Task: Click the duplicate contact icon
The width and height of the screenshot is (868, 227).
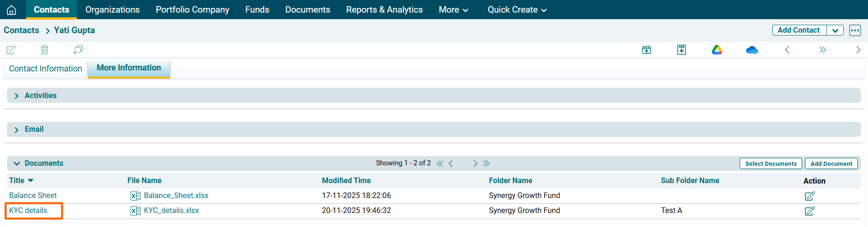Action: pos(78,50)
